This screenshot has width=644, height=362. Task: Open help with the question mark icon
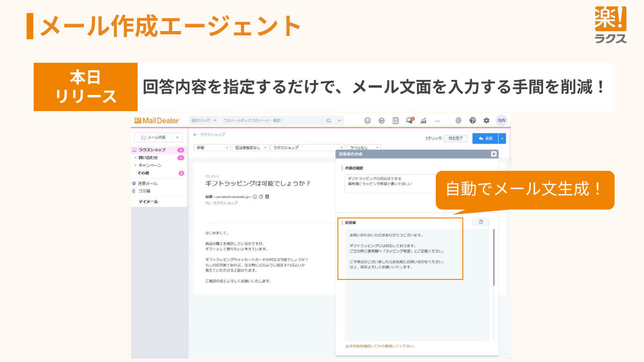(x=472, y=121)
